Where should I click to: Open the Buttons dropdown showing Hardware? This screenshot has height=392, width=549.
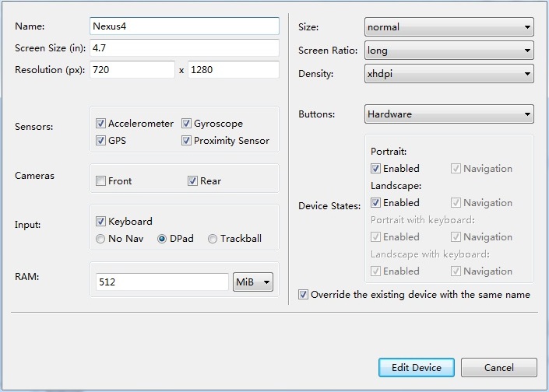(x=449, y=114)
